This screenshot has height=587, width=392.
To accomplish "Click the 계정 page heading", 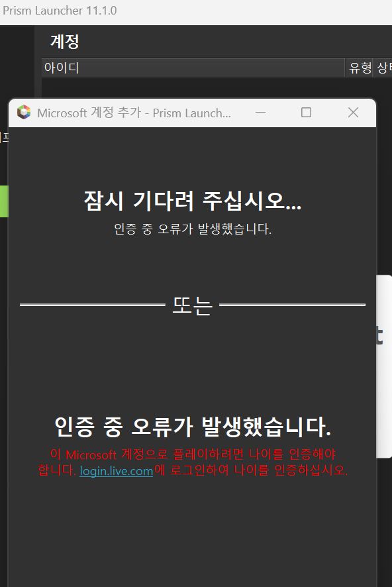I will click(65, 41).
